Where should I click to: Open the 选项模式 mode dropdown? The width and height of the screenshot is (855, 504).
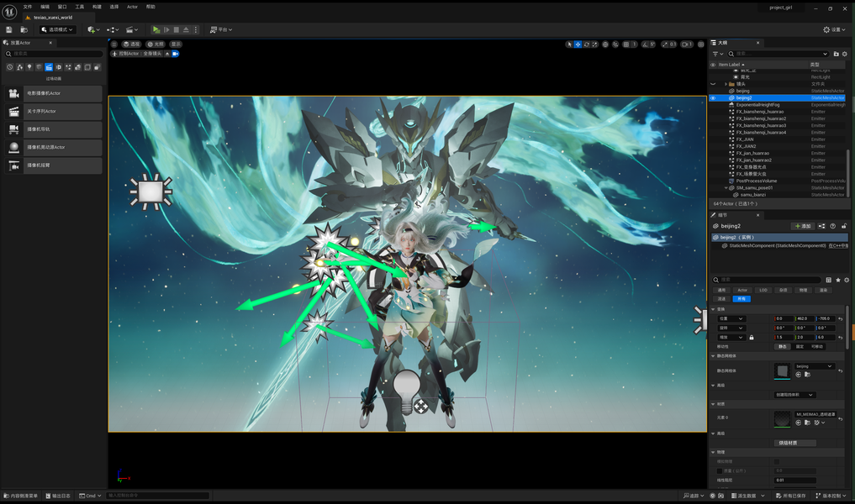tap(58, 29)
